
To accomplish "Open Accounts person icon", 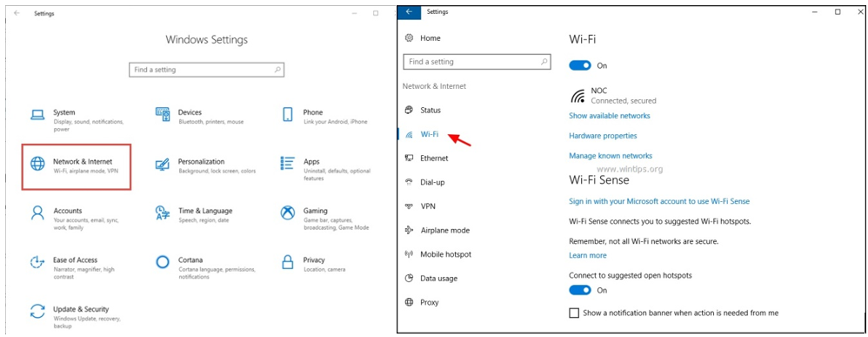I will point(37,212).
